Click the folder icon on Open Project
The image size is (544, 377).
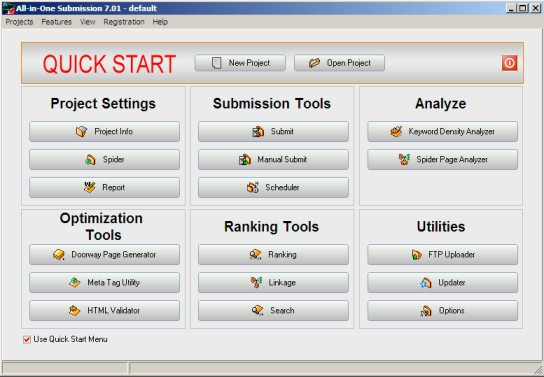(314, 63)
